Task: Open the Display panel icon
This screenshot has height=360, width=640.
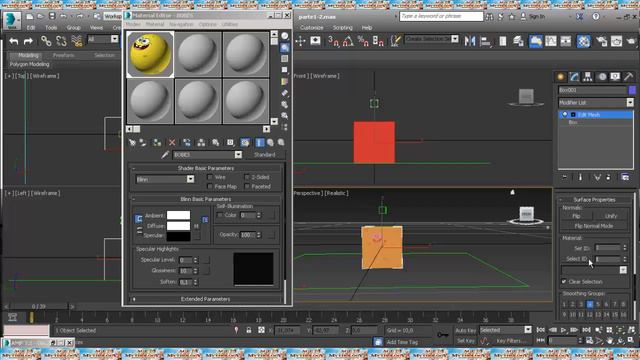Action: [x=615, y=77]
